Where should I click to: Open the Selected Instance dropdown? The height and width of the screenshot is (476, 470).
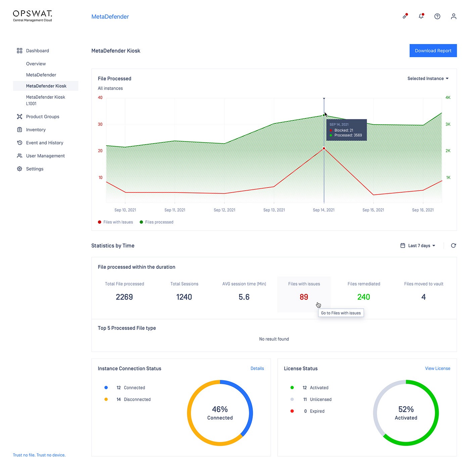pos(428,79)
